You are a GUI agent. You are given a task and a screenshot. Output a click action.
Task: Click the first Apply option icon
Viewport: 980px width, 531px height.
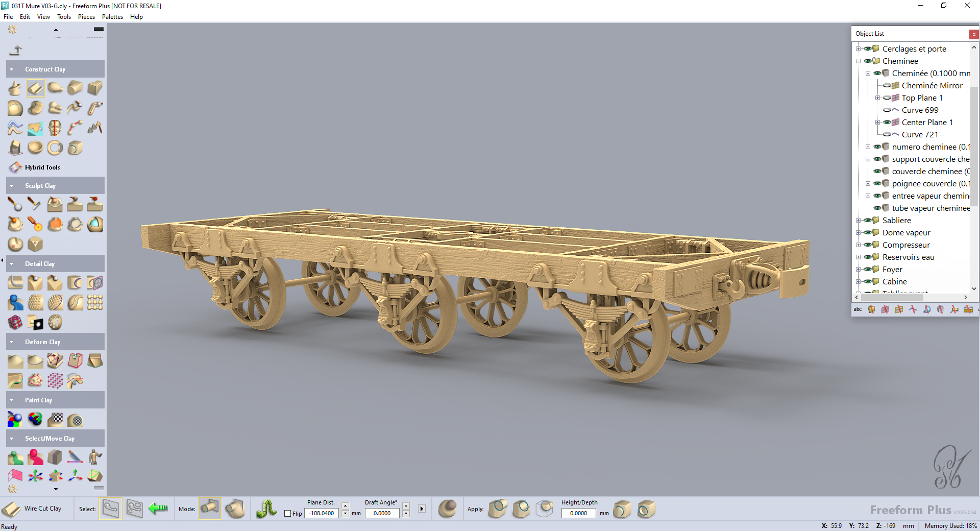(x=498, y=509)
